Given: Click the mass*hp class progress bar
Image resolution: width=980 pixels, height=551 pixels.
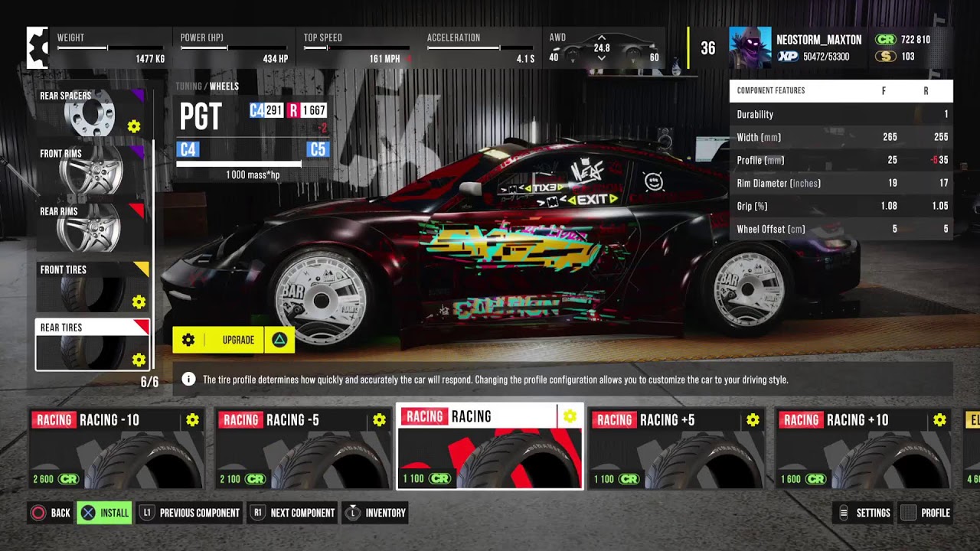Looking at the screenshot, I should tap(239, 164).
